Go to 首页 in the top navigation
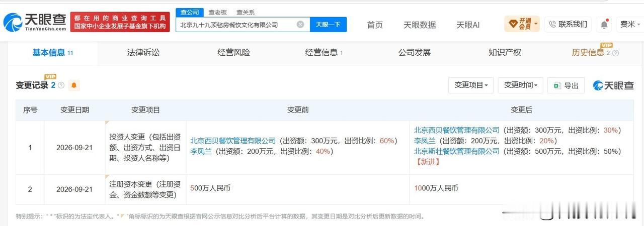This screenshot has width=644, height=226. pyautogui.click(x=375, y=25)
